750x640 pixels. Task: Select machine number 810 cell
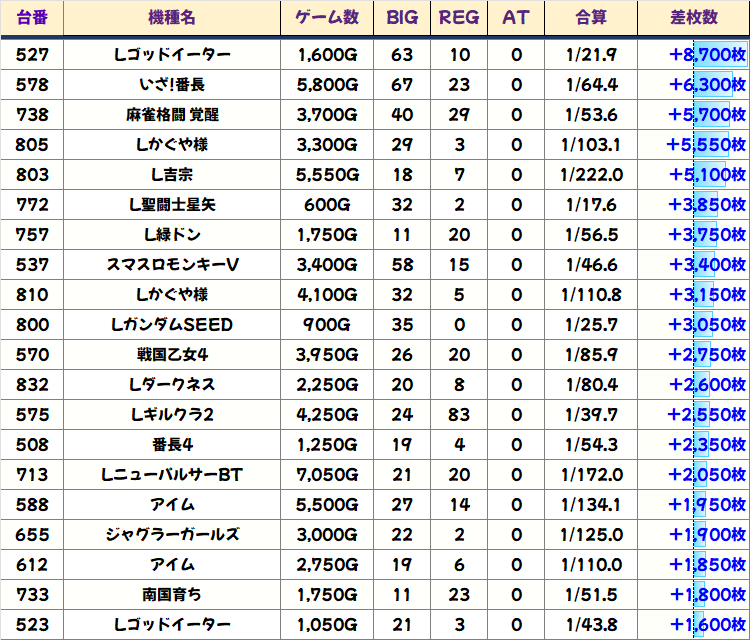(x=32, y=295)
